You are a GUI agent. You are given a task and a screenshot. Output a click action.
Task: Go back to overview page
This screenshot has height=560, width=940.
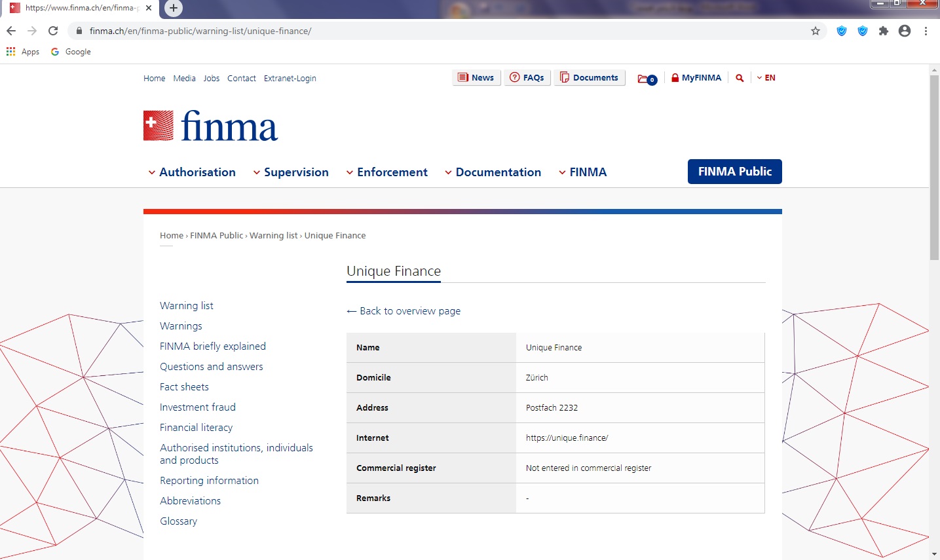click(404, 311)
